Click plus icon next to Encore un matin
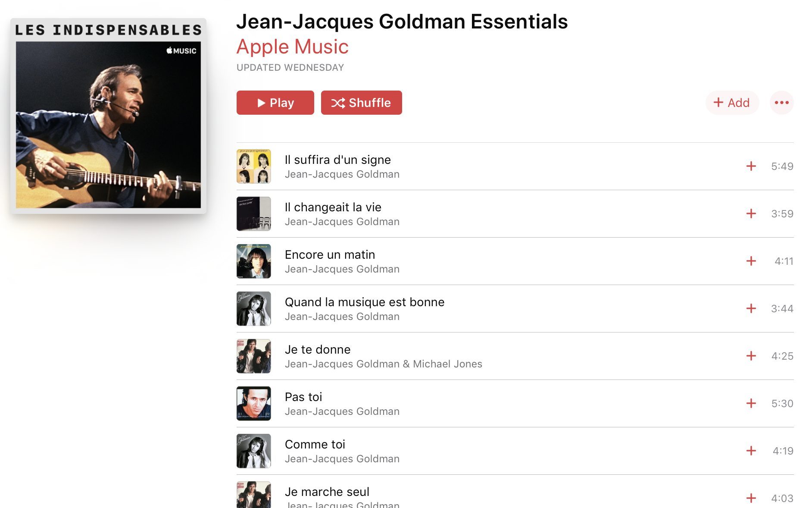Image resolution: width=812 pixels, height=508 pixels. click(751, 261)
